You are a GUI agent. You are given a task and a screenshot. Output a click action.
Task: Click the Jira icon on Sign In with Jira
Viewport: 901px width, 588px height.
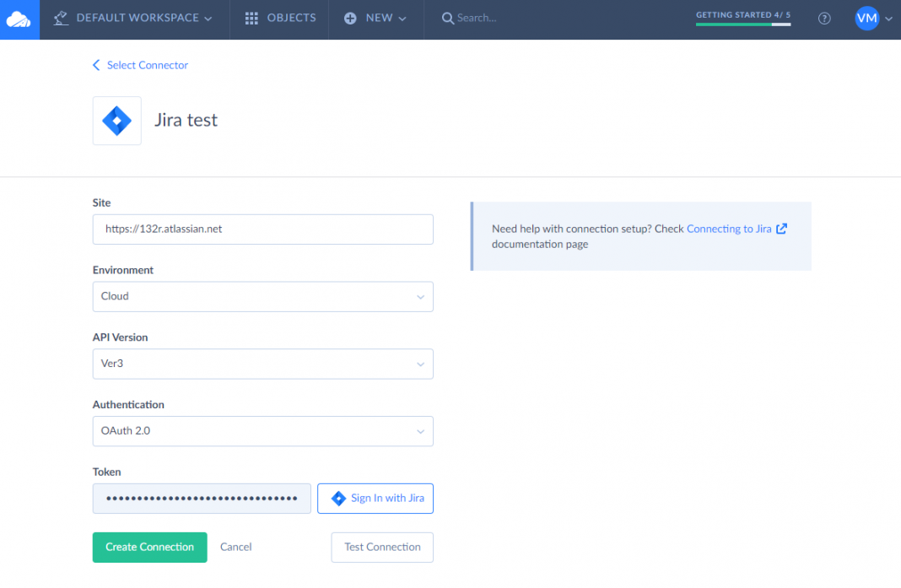click(341, 498)
